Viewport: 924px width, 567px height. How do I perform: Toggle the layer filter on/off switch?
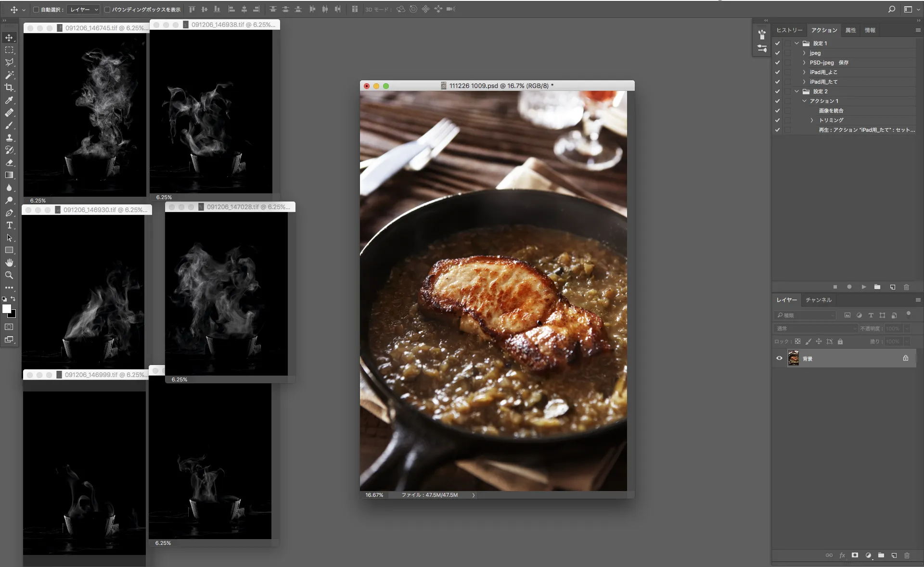pos(909,314)
